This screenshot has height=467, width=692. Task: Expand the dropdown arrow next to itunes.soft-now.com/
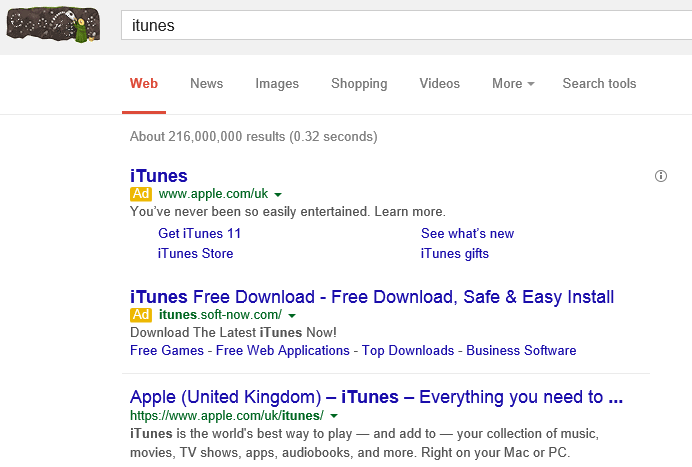point(292,316)
